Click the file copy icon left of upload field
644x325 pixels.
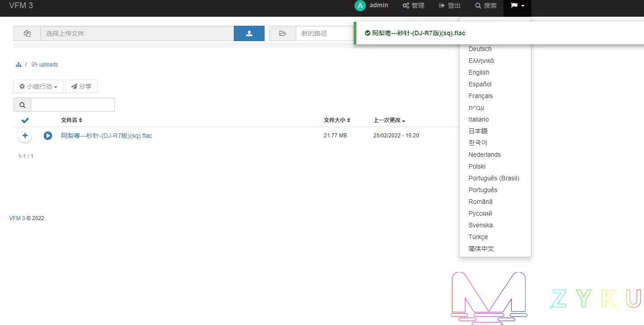(x=27, y=33)
